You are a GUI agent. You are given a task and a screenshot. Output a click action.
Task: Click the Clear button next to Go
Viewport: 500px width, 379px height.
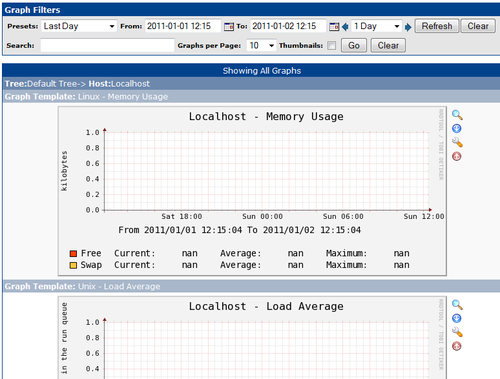[x=388, y=45]
